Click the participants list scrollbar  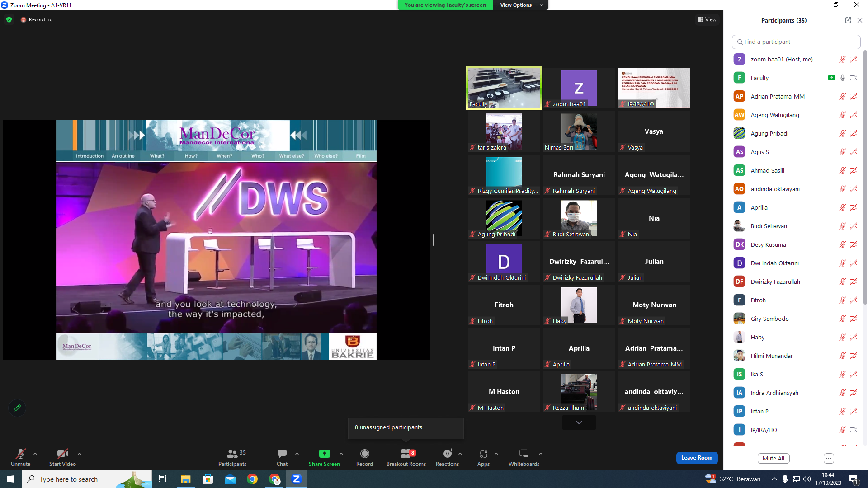pyautogui.click(x=865, y=176)
